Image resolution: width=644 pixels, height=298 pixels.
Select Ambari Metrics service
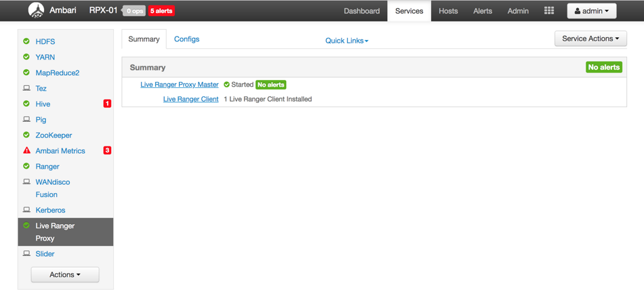click(x=60, y=150)
